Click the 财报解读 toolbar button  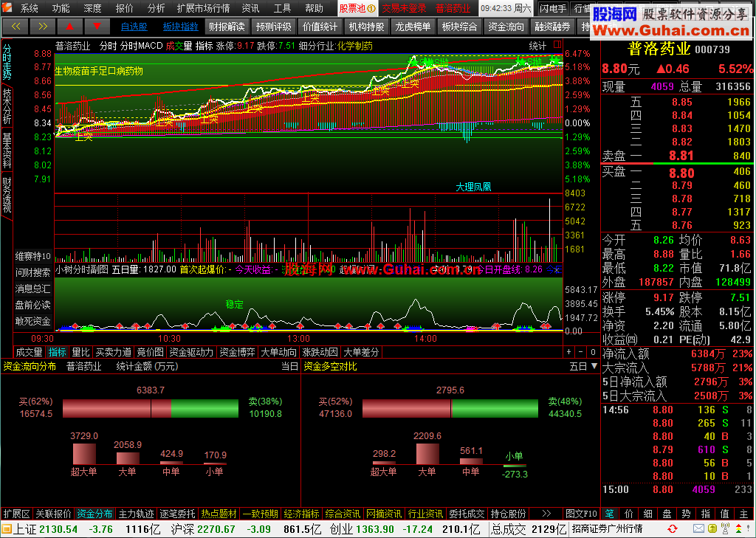(227, 27)
